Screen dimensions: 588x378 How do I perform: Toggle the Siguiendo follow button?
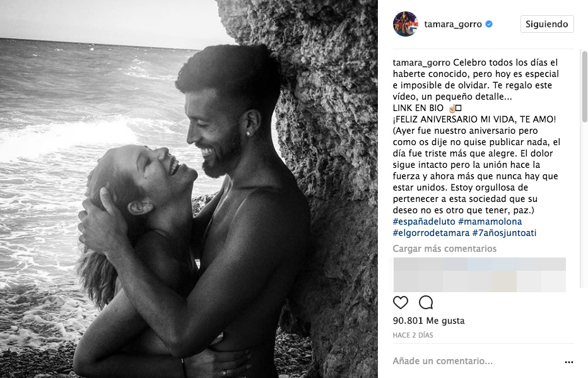(x=547, y=24)
